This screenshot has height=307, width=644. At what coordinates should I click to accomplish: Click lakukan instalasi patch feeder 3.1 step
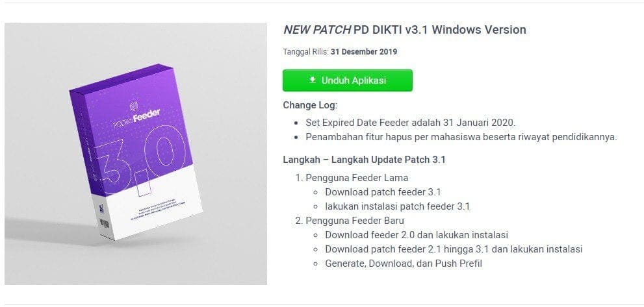point(398,206)
